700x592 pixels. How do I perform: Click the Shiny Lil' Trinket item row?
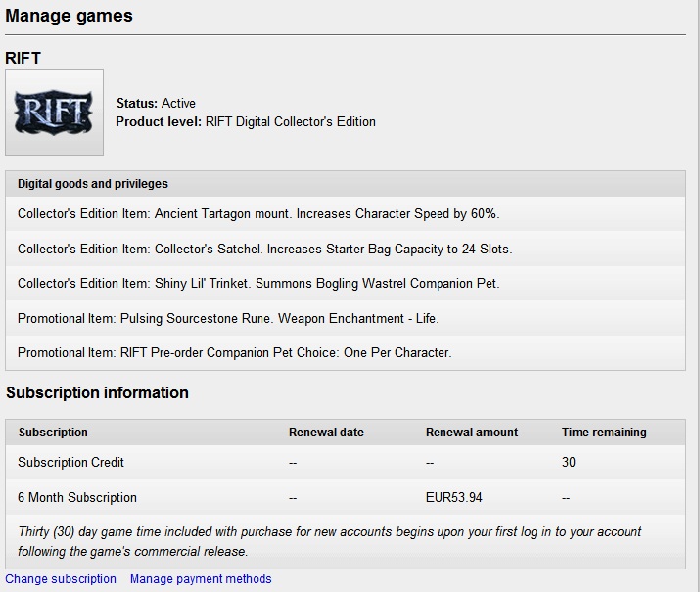[x=258, y=284]
